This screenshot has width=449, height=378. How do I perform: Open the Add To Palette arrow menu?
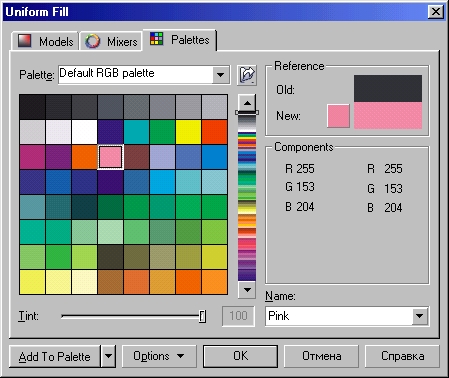point(108,356)
